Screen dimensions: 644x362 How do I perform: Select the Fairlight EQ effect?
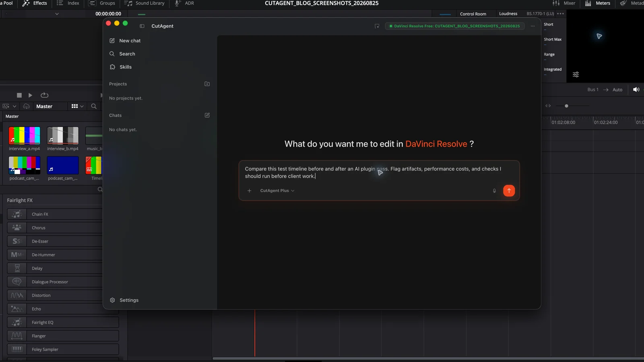[63, 323]
